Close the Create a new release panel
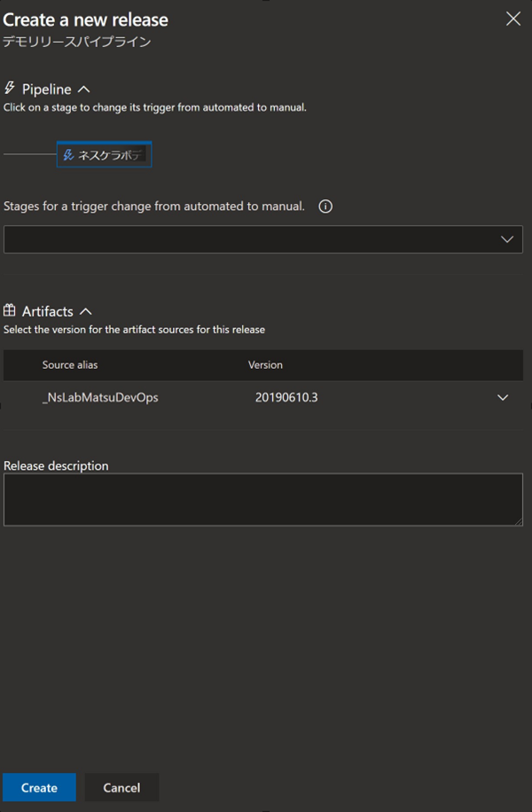 pos(512,20)
